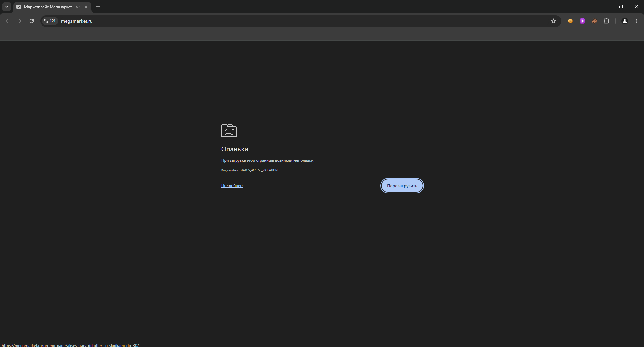Screen dimensions: 644x347
Task: Open a new tab with plus button
Action: click(98, 7)
